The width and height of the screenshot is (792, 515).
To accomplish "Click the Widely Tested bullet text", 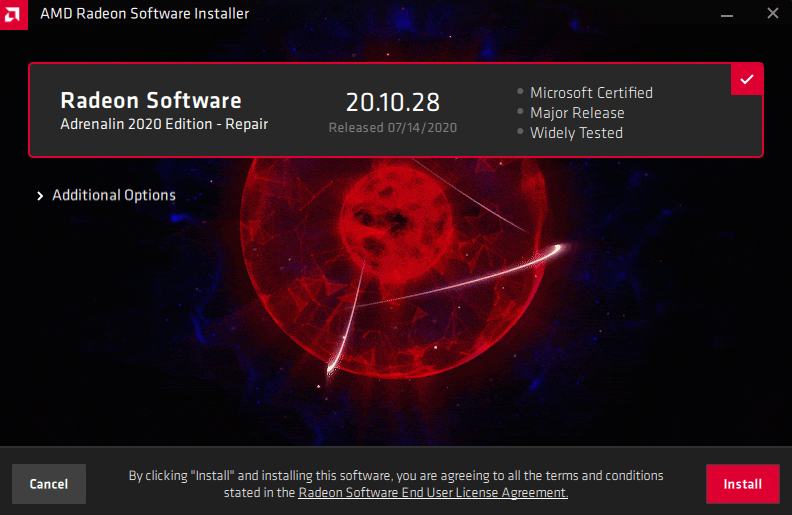I will coord(576,133).
